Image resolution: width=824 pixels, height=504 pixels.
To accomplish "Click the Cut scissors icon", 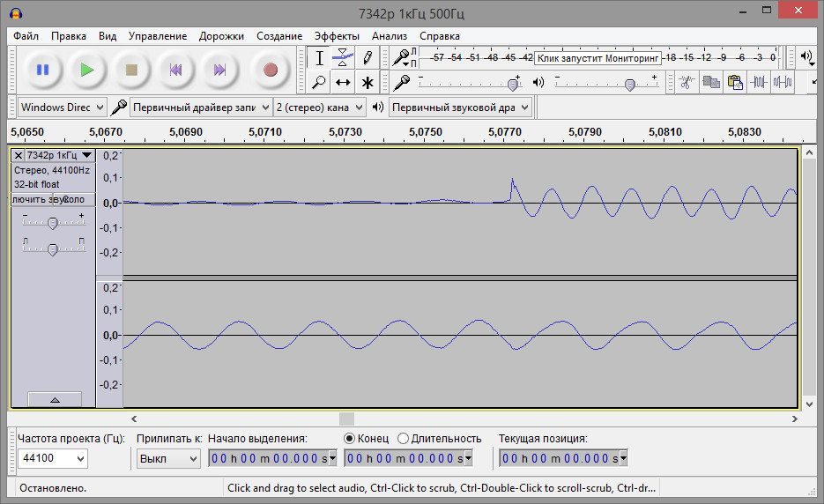I will pos(686,83).
